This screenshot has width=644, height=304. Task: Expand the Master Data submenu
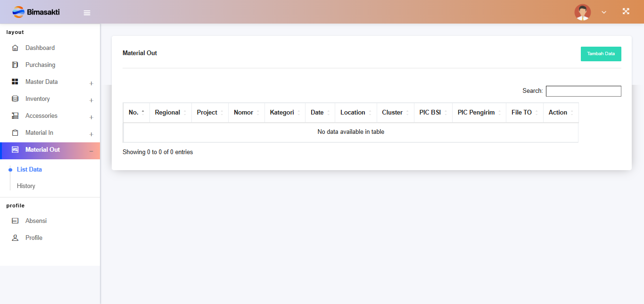pyautogui.click(x=91, y=83)
